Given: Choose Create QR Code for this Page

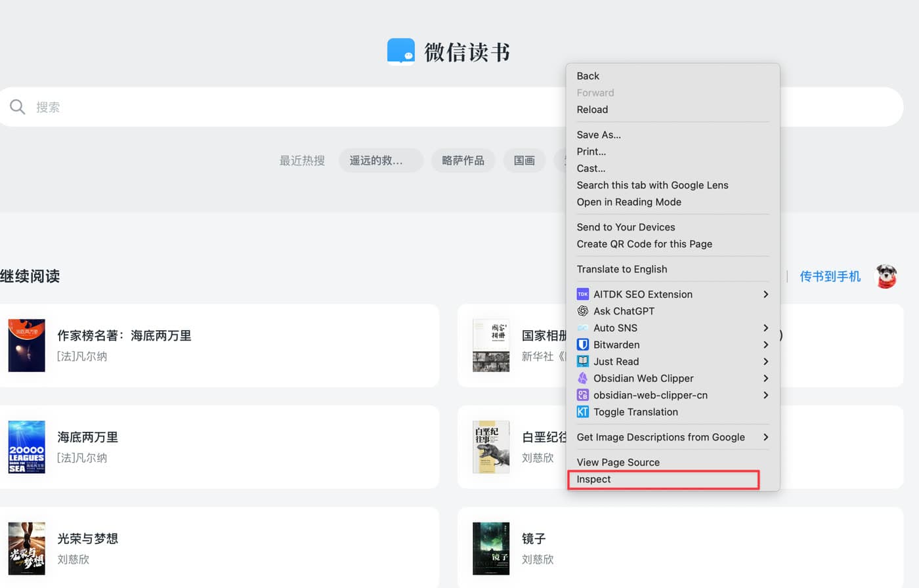Looking at the screenshot, I should 673,244.
